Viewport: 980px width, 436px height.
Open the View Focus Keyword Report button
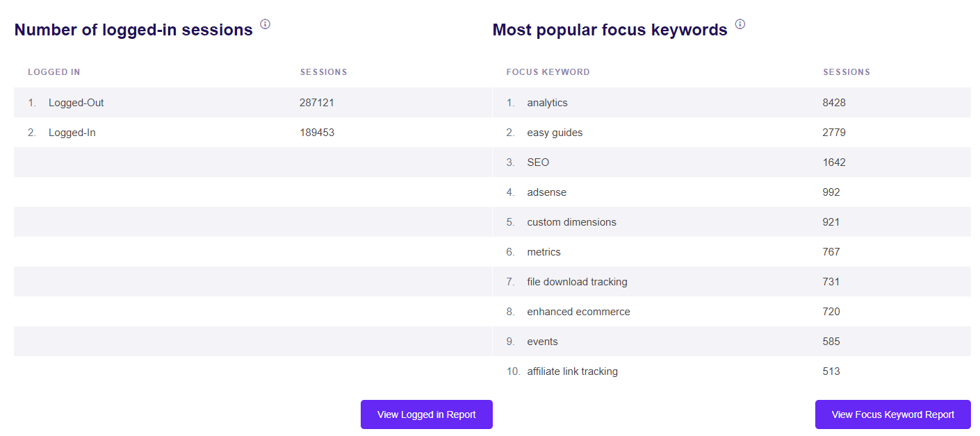coord(892,414)
